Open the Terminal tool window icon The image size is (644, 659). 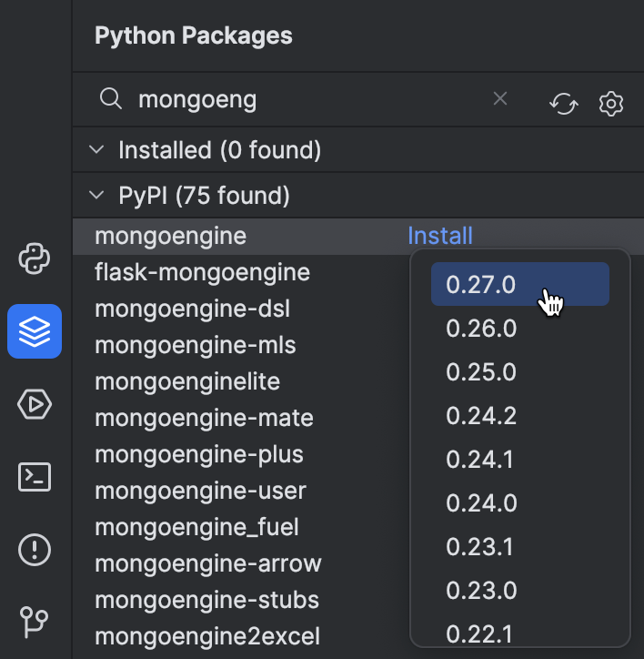coord(35,477)
